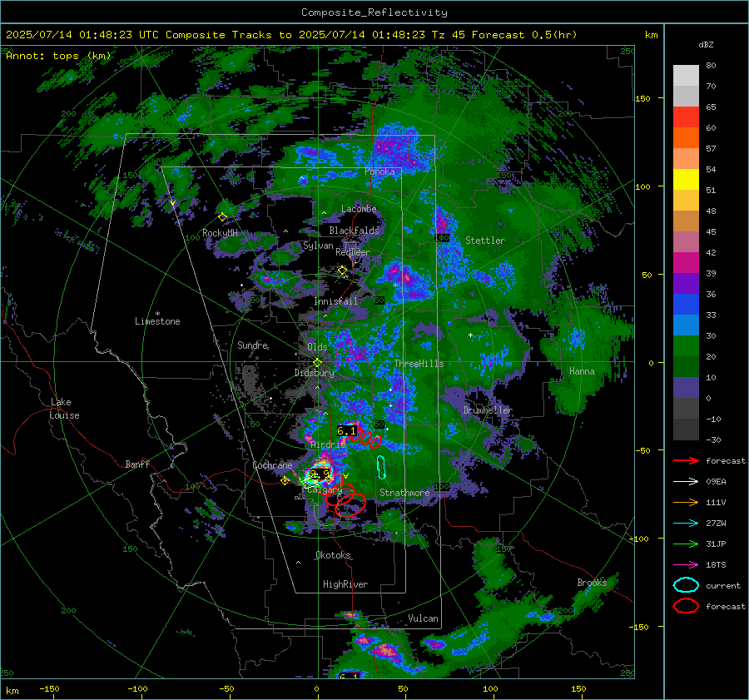Click the Olds town label
Screen dimensions: 749x700
(x=317, y=347)
